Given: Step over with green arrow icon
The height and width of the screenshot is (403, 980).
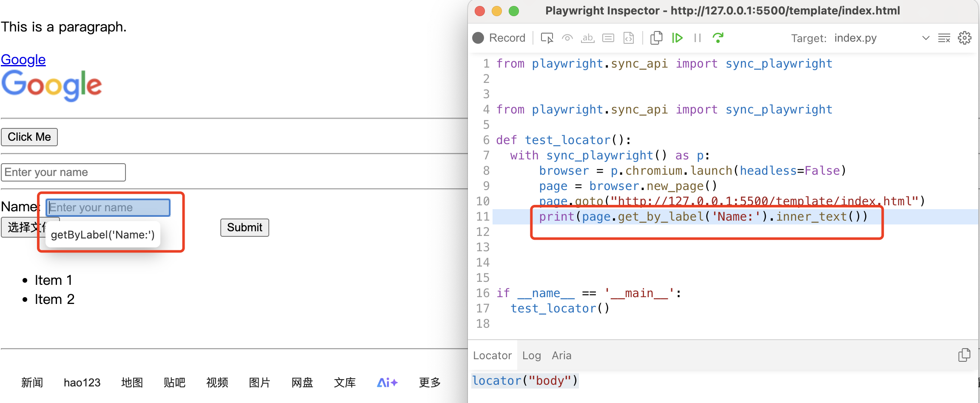Looking at the screenshot, I should 718,38.
